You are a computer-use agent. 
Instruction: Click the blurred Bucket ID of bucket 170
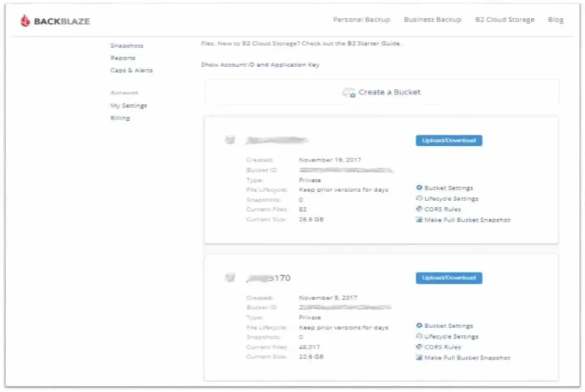coord(345,308)
